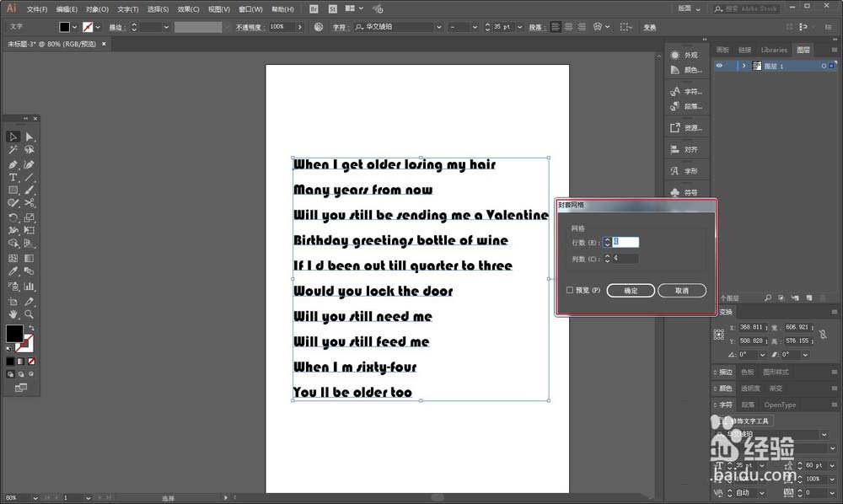Screen dimensions: 843x504
Task: Switch to the 图层 (Layers) tab
Action: (803, 50)
